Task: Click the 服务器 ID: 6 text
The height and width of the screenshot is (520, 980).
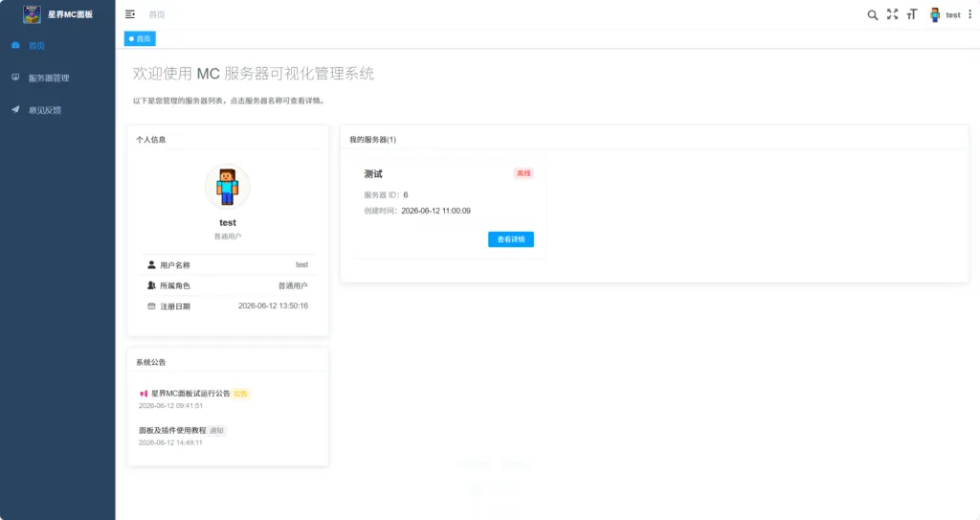Action: 386,195
